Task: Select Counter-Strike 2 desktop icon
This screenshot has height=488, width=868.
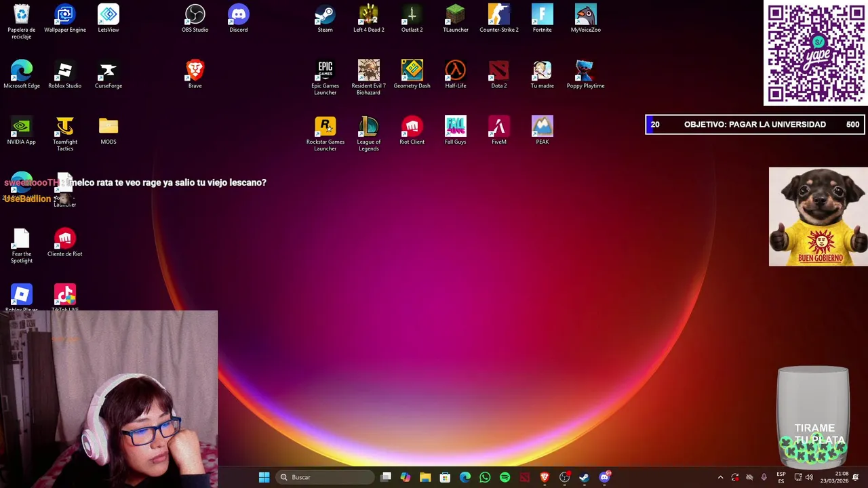Action: (x=499, y=19)
